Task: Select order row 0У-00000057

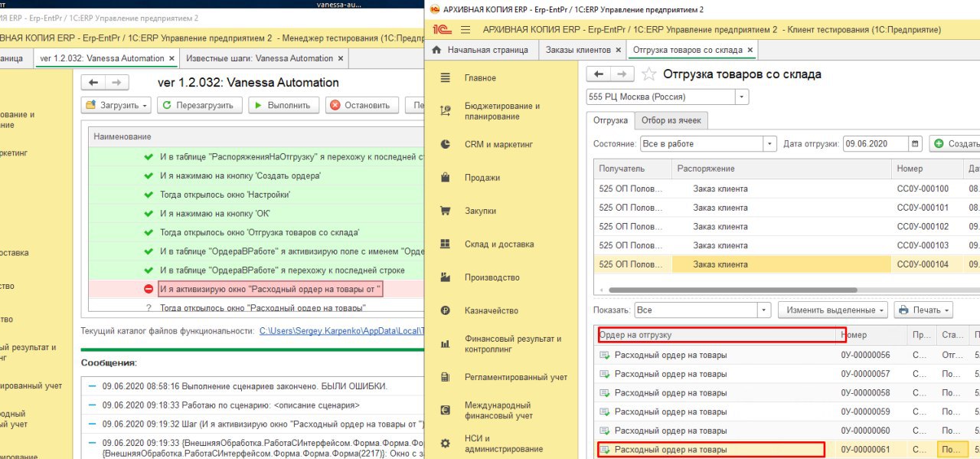Action: (787, 374)
